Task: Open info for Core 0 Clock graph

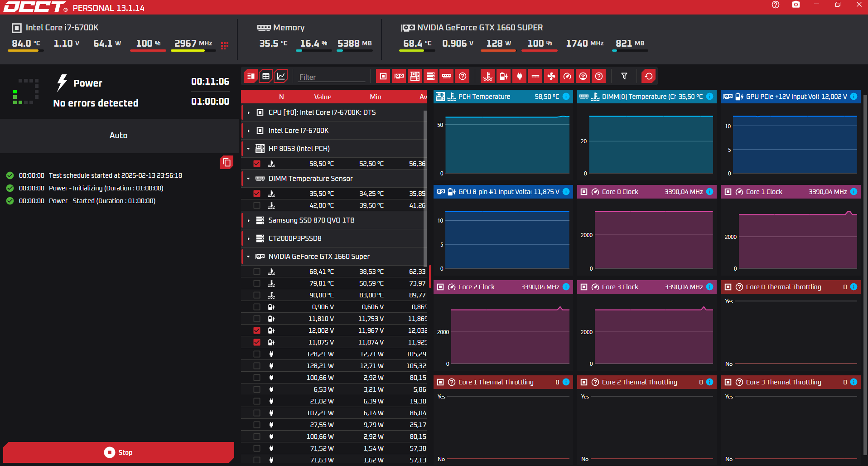Action: [x=710, y=192]
